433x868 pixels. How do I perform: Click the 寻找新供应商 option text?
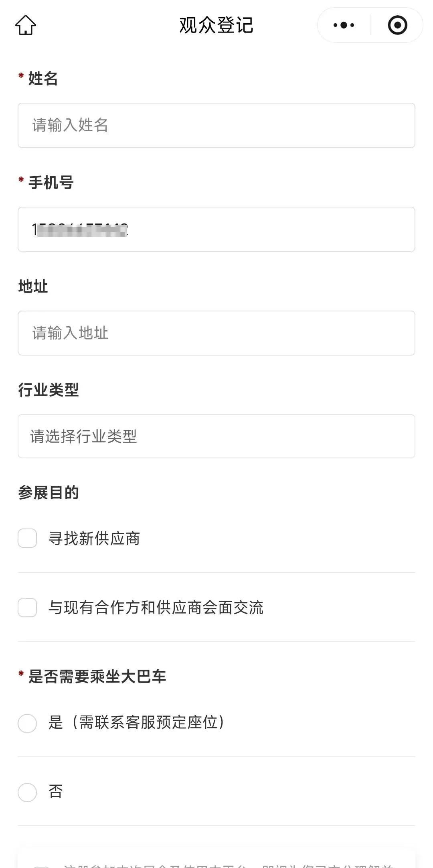point(94,539)
